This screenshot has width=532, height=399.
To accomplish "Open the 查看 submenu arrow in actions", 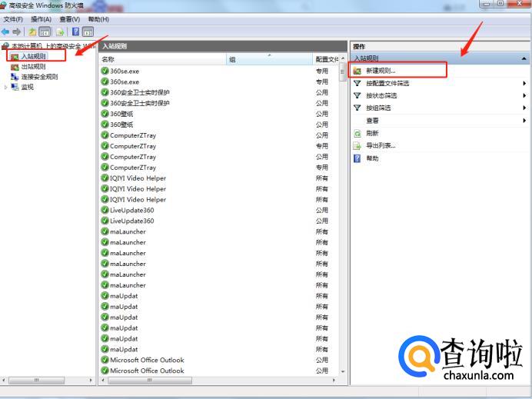I will (524, 121).
